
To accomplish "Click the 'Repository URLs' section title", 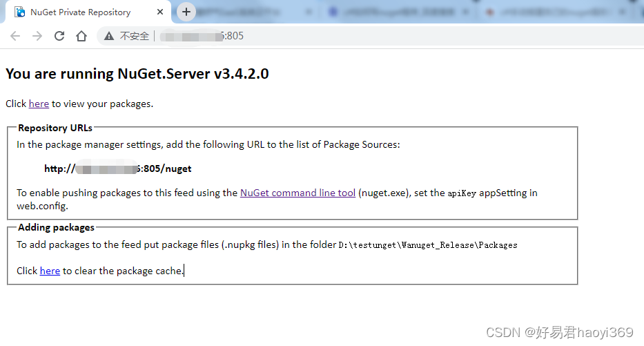I will pos(55,128).
